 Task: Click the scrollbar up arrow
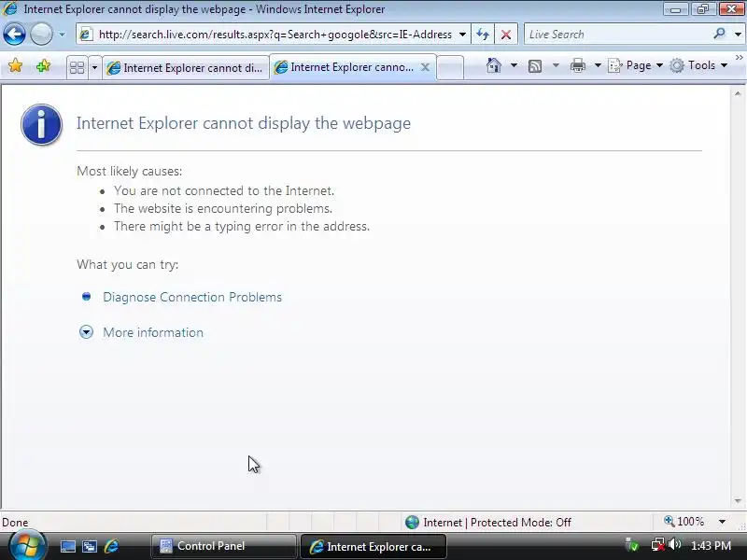point(738,94)
